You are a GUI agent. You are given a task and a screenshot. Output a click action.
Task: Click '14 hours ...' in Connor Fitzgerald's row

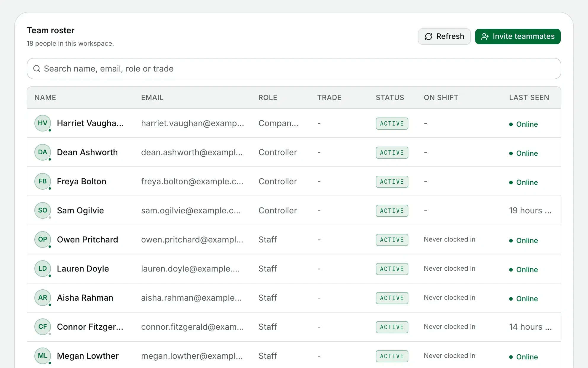click(530, 327)
